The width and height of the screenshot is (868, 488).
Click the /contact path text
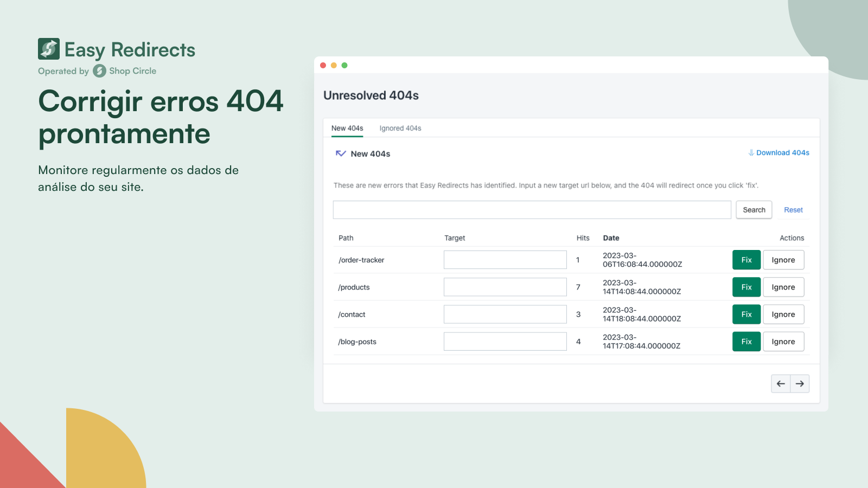click(x=352, y=314)
